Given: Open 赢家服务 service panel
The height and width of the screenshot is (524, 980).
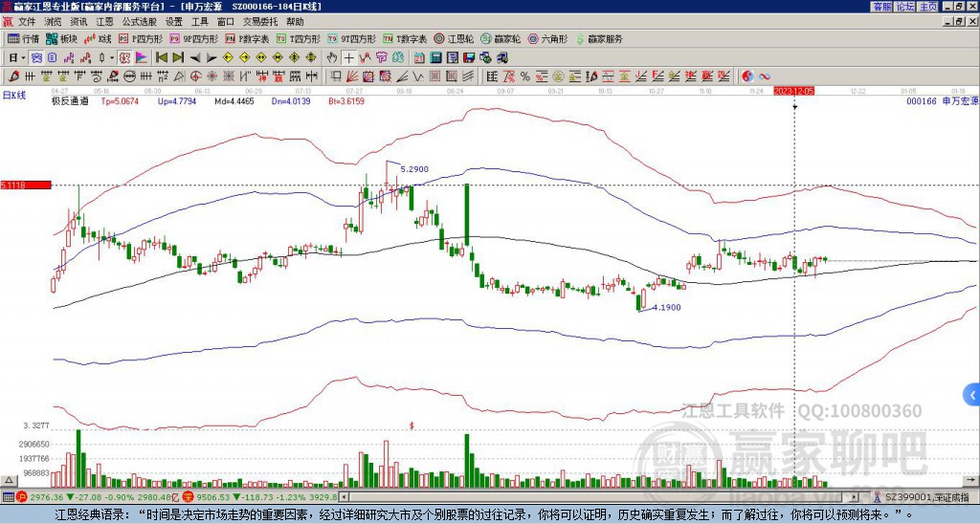Looking at the screenshot, I should 599,38.
